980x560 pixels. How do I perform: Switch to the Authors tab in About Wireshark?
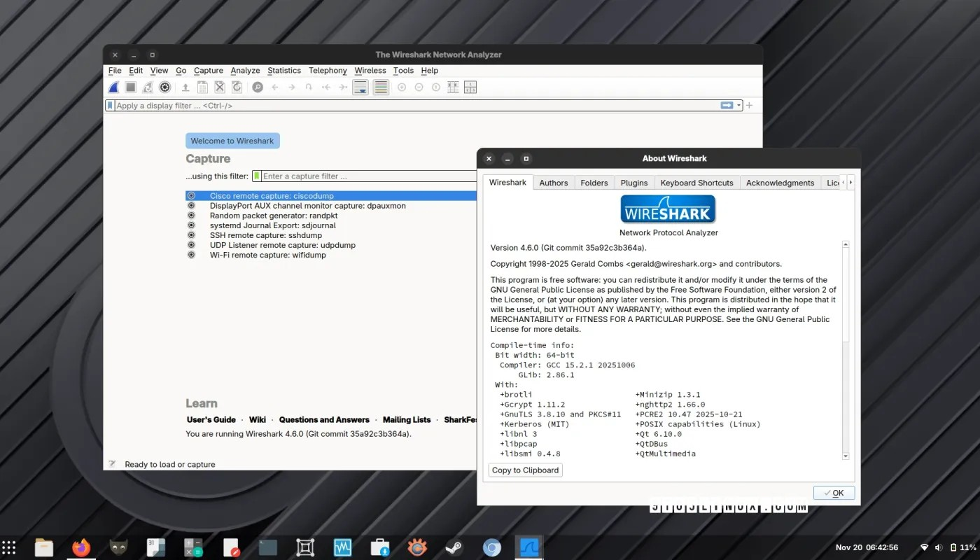coord(553,182)
